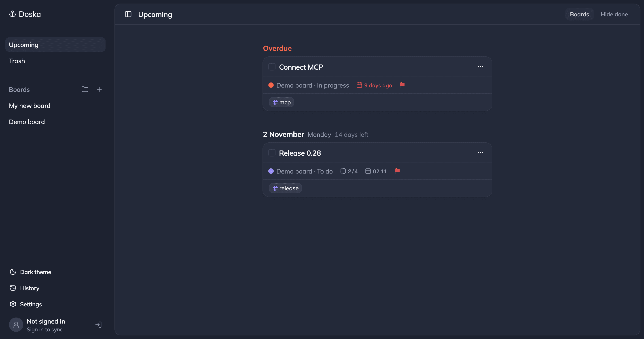The image size is (644, 339).
Task: Select Upcoming in the sidebar
Action: click(55, 45)
